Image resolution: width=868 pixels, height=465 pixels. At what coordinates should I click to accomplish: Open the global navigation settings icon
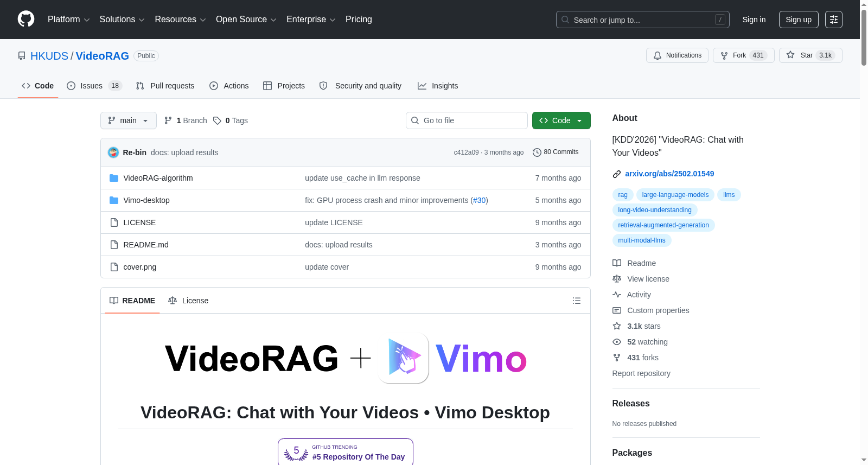click(x=834, y=20)
